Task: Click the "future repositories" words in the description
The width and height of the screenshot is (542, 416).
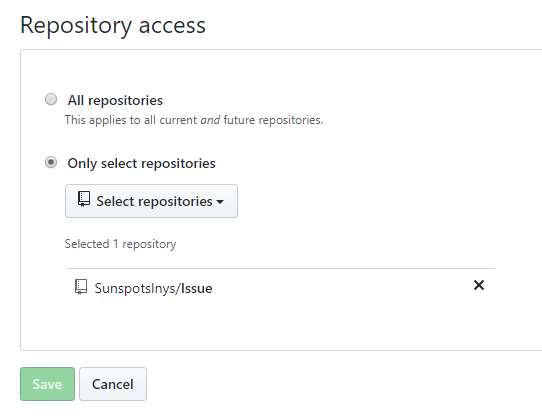Action: click(x=273, y=120)
